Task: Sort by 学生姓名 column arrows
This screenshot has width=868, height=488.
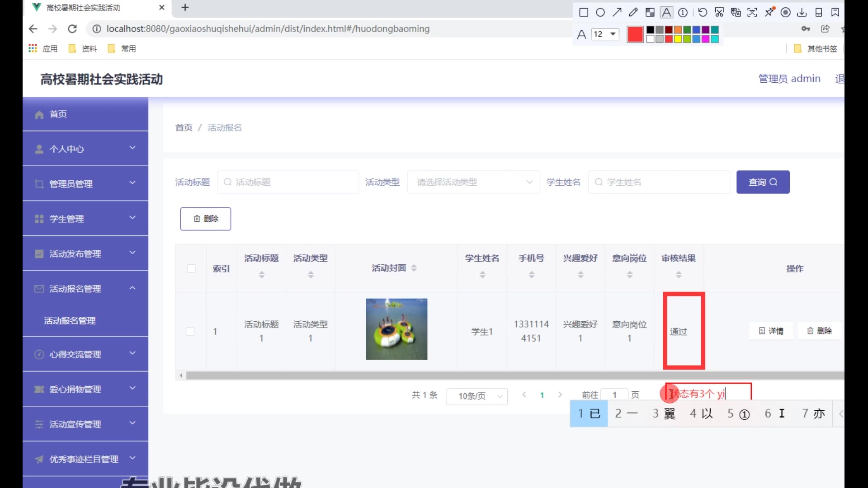Action: 482,275
